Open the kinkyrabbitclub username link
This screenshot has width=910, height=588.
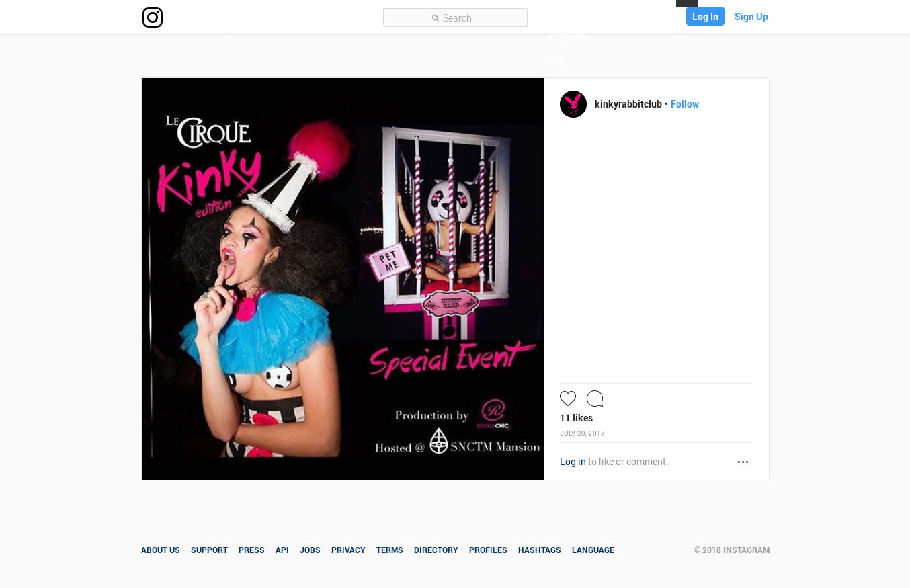628,104
